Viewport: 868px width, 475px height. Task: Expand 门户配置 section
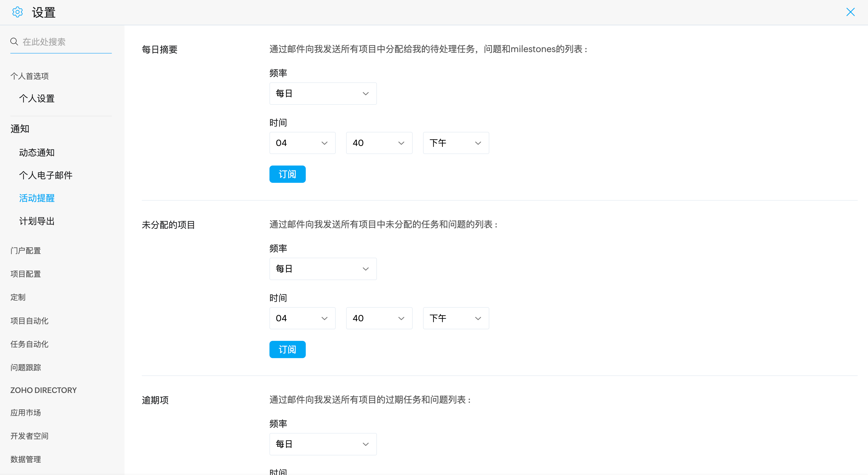click(26, 251)
